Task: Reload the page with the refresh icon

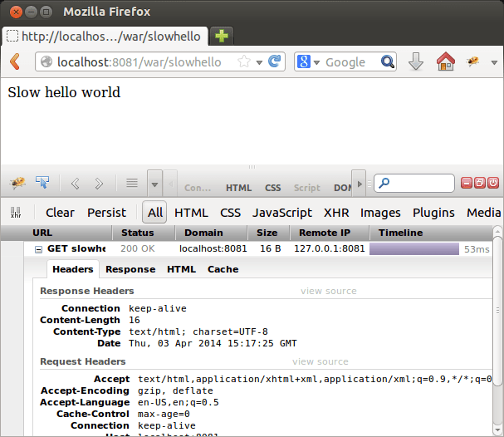Action: [276, 61]
